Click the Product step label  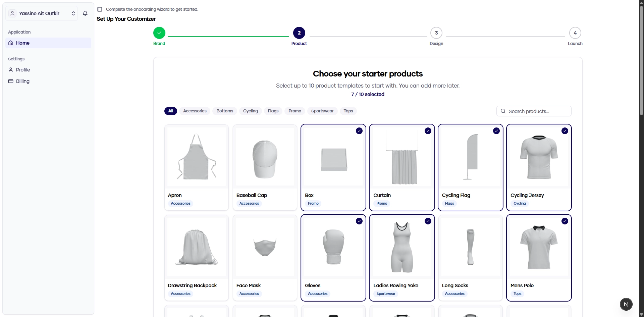pos(299,44)
